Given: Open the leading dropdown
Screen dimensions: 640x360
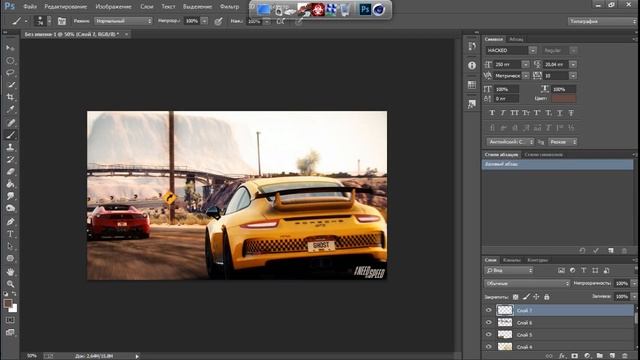Looking at the screenshot, I should [x=573, y=64].
